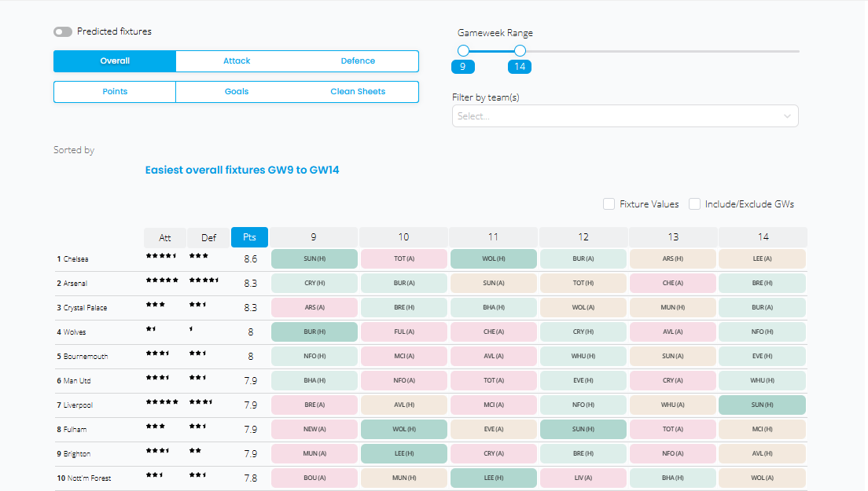Screen dimensions: 868x491
Task: Click Wolves' BUR (H) fixture cell
Action: [314, 332]
